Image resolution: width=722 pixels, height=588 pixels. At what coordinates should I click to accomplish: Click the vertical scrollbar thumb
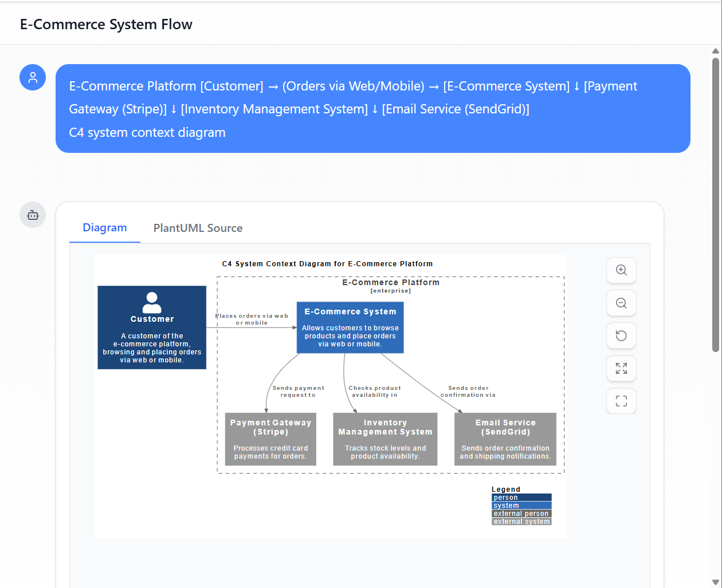715,203
